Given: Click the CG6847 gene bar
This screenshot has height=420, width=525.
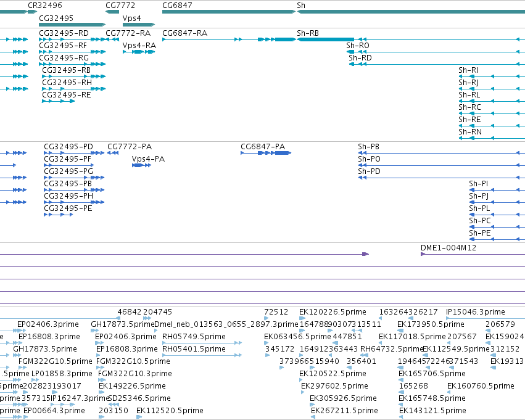Looking at the screenshot, I should [229, 12].
